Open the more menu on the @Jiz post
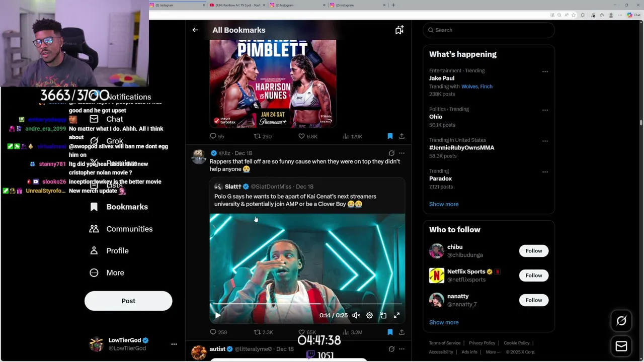The width and height of the screenshot is (644, 362). pyautogui.click(x=401, y=153)
